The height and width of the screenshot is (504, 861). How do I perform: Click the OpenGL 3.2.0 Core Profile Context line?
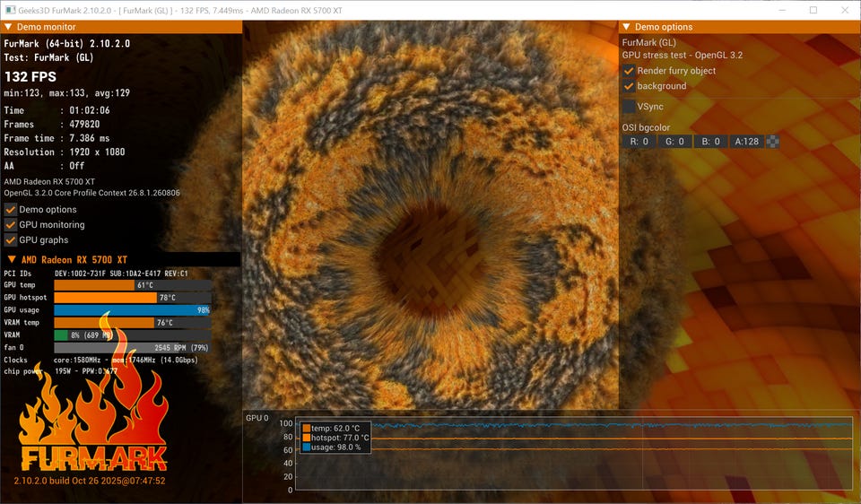click(x=91, y=193)
